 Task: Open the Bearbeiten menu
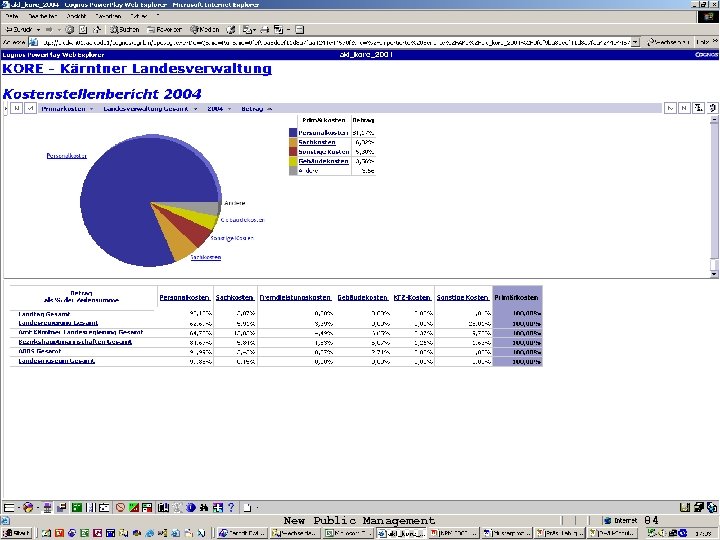tap(43, 16)
